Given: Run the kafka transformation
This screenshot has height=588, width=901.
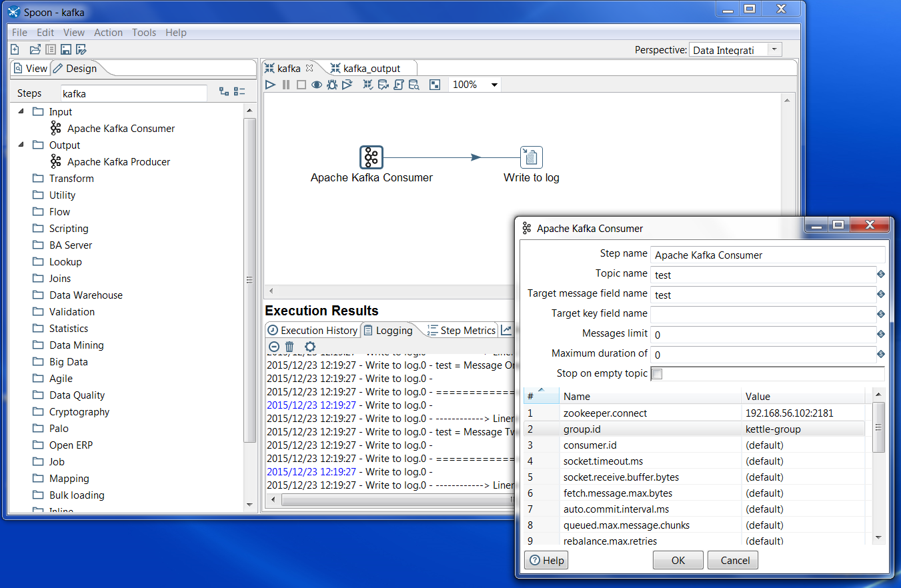Looking at the screenshot, I should (270, 85).
